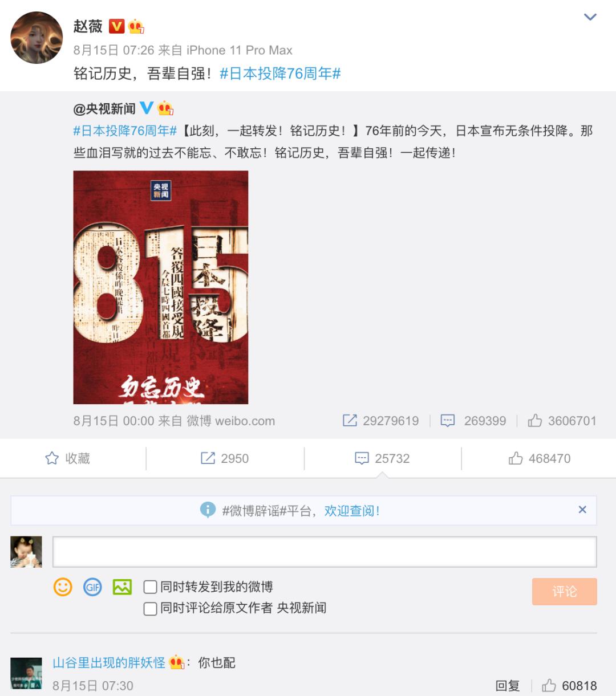This screenshot has height=696, width=616.
Task: Open the post options chevron menu
Action: point(590,17)
